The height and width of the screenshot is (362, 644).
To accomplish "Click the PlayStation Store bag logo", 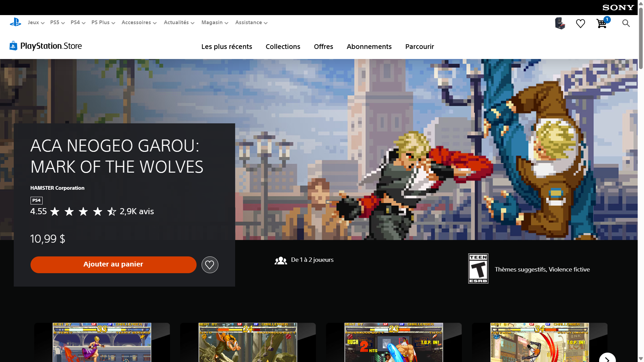I will click(x=13, y=46).
